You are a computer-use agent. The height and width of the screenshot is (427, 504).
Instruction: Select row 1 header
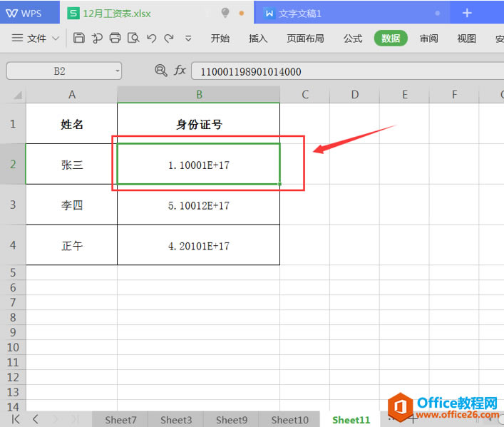[13, 123]
